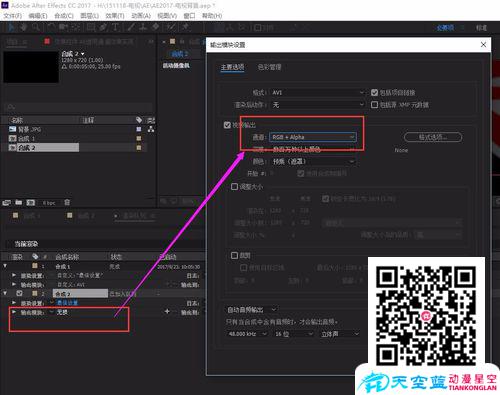Open the 编辑(E) menu

click(38, 16)
